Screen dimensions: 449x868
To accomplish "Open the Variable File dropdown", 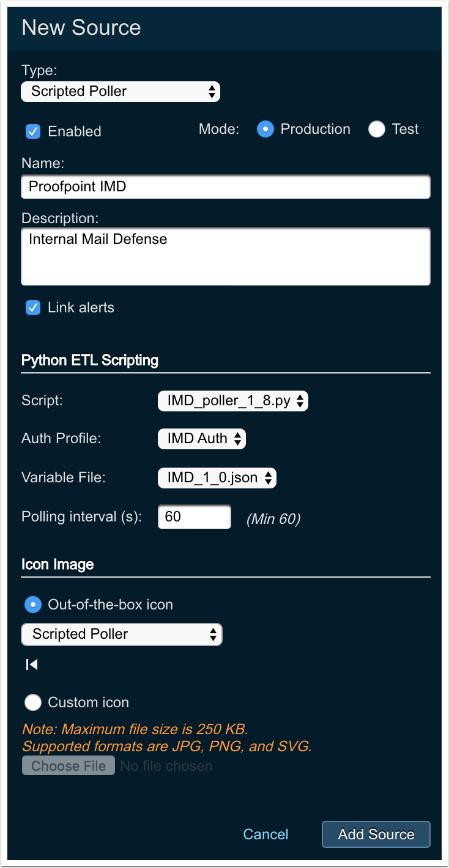I will (217, 478).
